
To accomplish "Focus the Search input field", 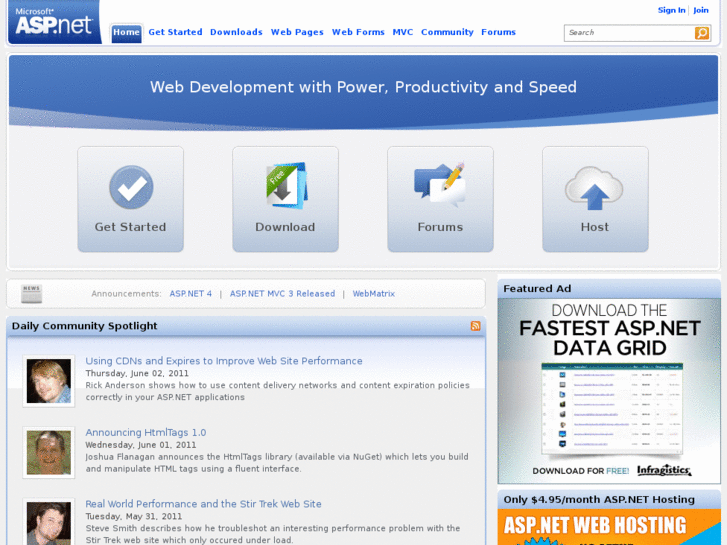I will click(x=629, y=32).
